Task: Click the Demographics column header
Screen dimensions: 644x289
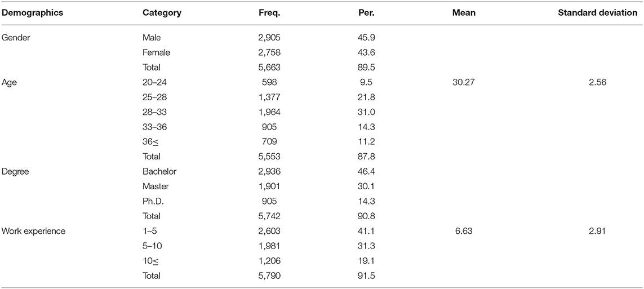Action: pyautogui.click(x=33, y=13)
